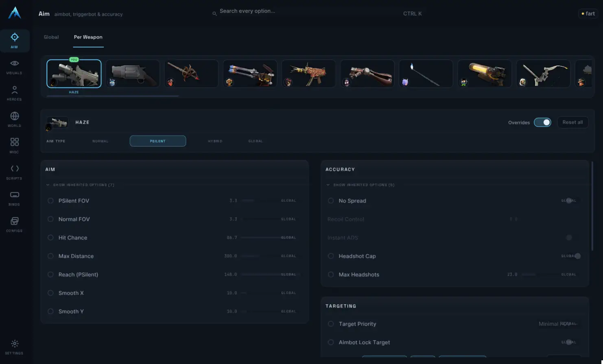Screen dimensions: 603x364
Task: Go to the World globe icon
Action: coord(15,116)
